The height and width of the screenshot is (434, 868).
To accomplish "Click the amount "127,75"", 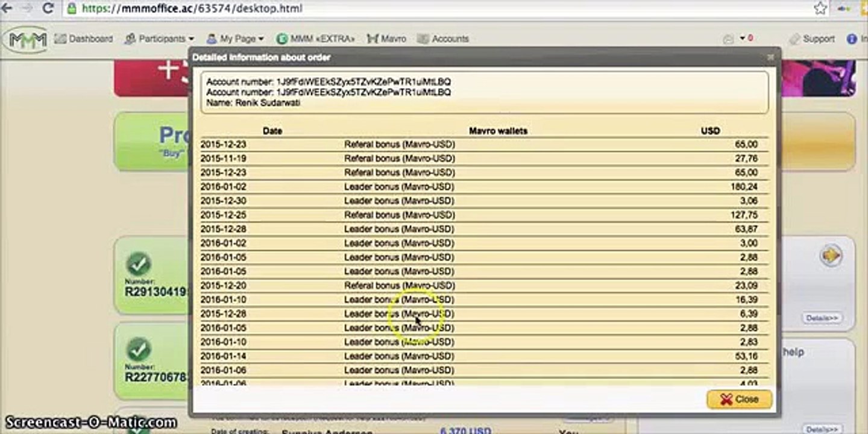I will tap(744, 215).
